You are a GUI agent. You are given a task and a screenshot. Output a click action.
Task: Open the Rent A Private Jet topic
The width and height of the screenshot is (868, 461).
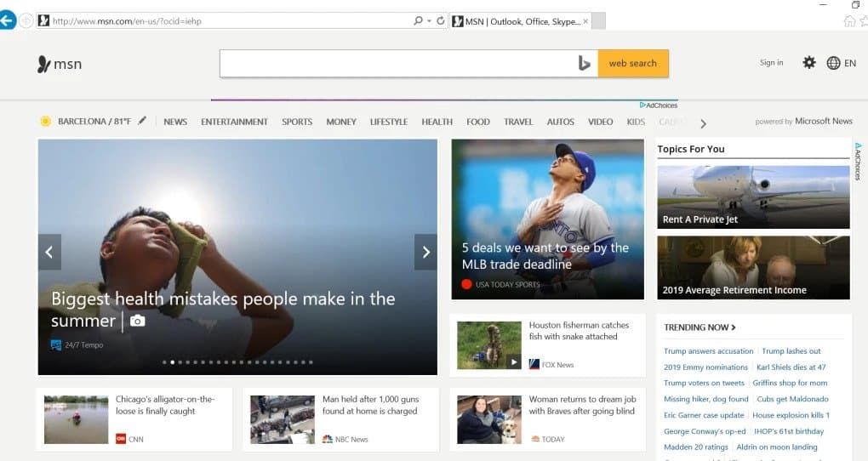(x=753, y=197)
